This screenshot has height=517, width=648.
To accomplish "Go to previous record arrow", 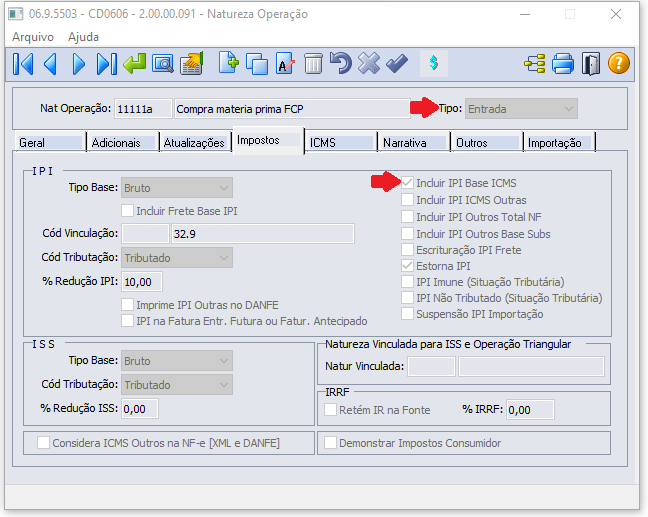I will 50,64.
